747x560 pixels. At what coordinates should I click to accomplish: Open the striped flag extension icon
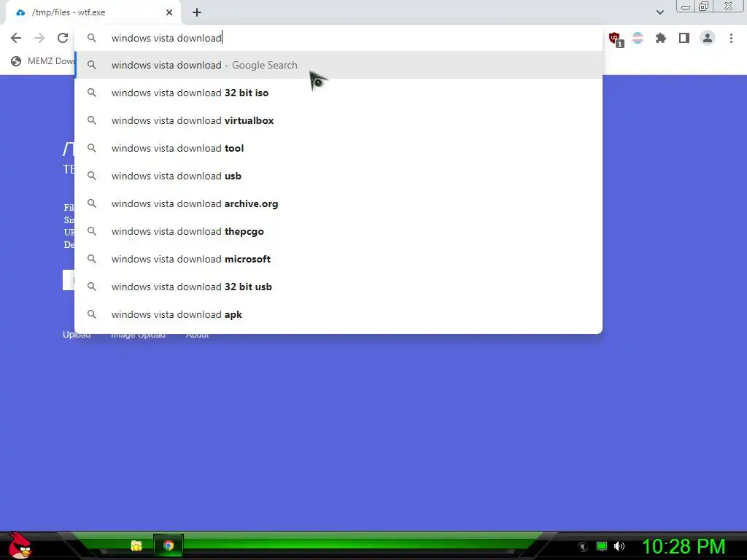pos(638,38)
